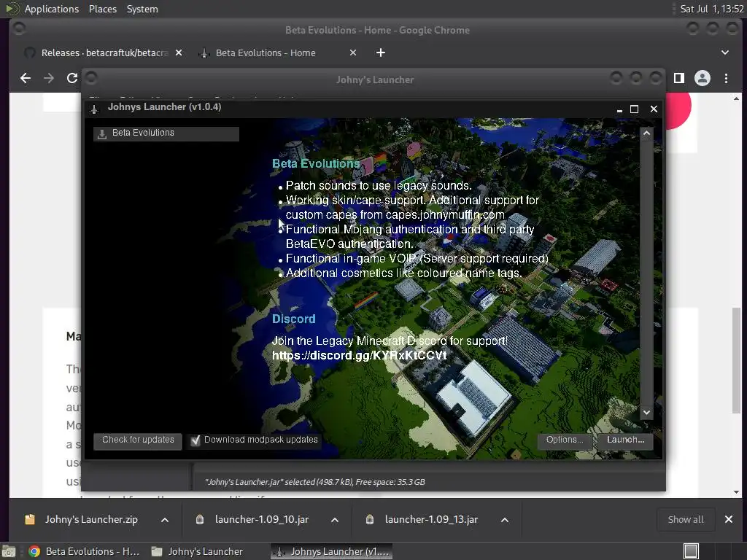Click the clock in top panel

click(x=712, y=9)
